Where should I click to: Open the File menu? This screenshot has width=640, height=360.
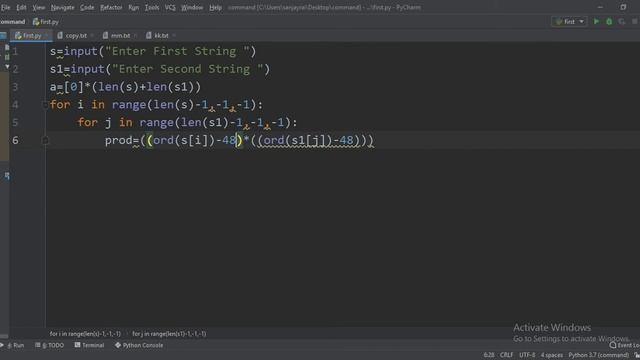coord(5,7)
